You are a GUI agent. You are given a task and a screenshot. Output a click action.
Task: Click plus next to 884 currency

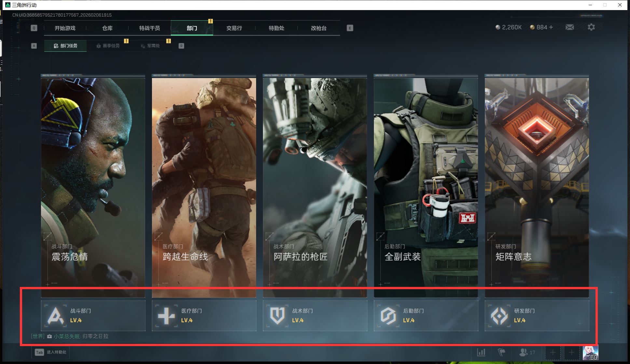pyautogui.click(x=551, y=27)
